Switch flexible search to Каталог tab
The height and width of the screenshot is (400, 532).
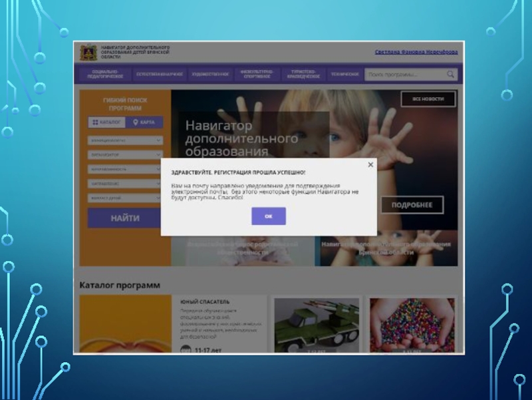click(x=106, y=122)
